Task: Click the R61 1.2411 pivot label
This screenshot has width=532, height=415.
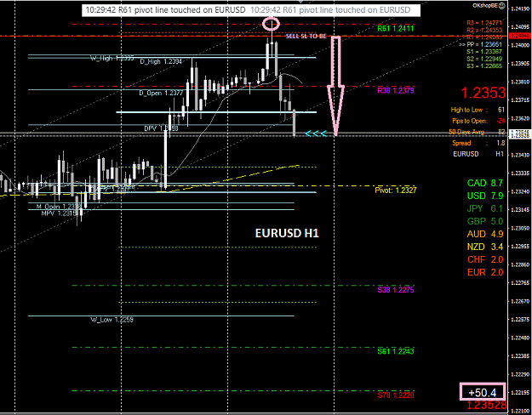Action: [x=396, y=28]
